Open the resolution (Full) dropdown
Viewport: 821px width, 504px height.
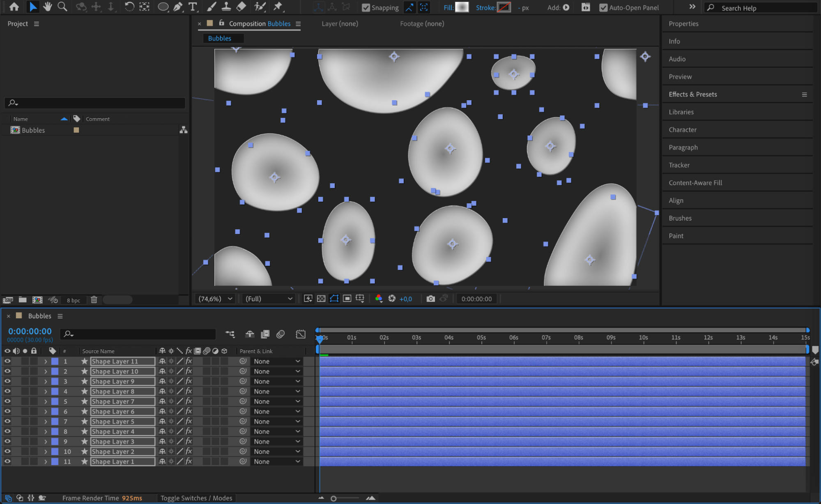tap(269, 299)
